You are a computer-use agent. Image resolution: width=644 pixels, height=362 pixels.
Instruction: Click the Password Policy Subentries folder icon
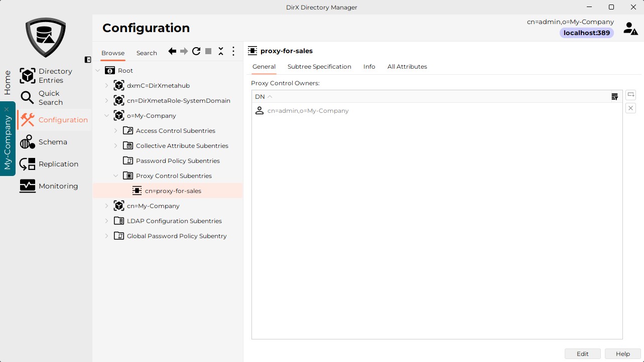[128, 161]
